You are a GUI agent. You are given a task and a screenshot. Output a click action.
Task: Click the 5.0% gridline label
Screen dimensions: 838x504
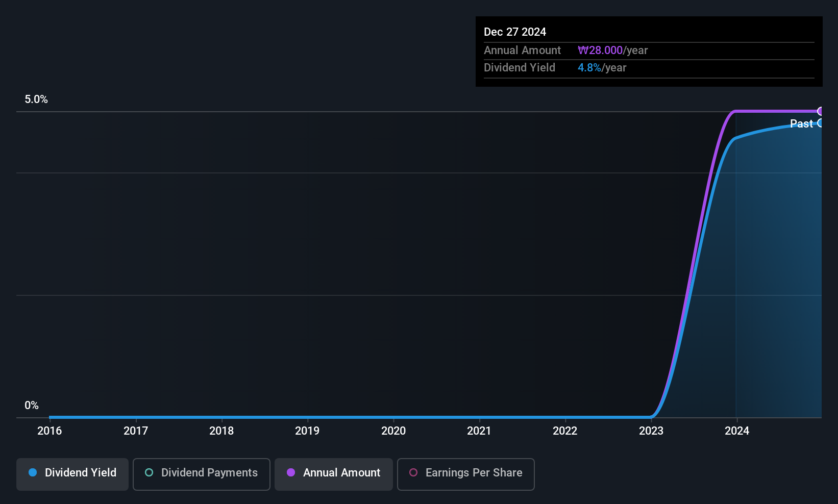tap(36, 99)
